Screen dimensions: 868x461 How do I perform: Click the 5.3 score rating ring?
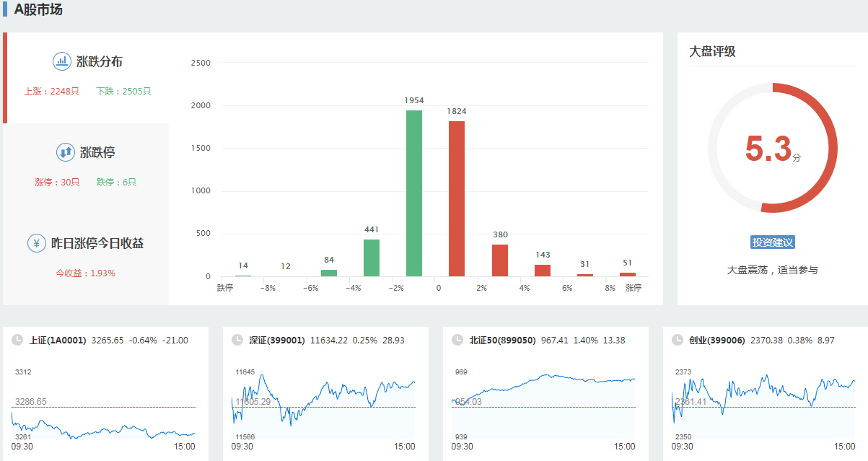772,148
